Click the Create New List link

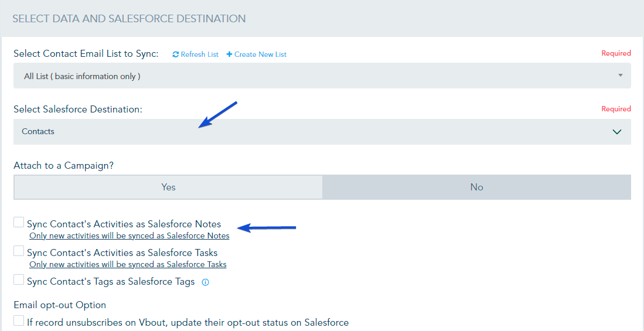[256, 54]
